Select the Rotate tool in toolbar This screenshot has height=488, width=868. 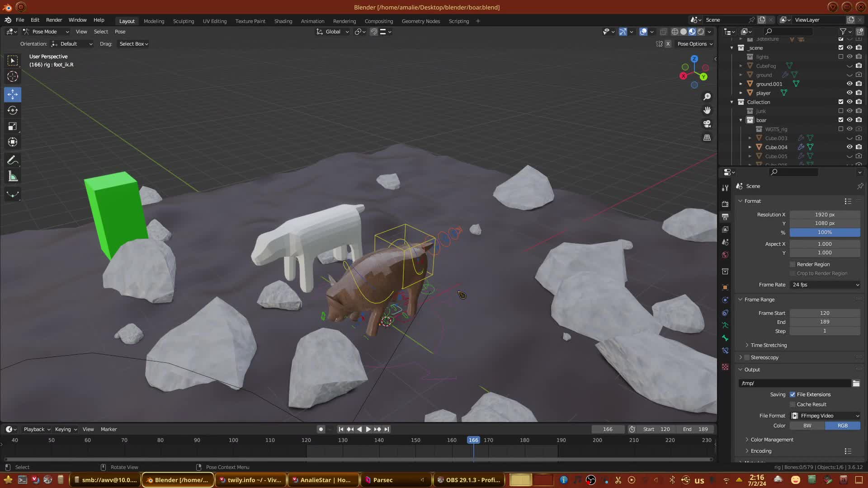(x=13, y=110)
